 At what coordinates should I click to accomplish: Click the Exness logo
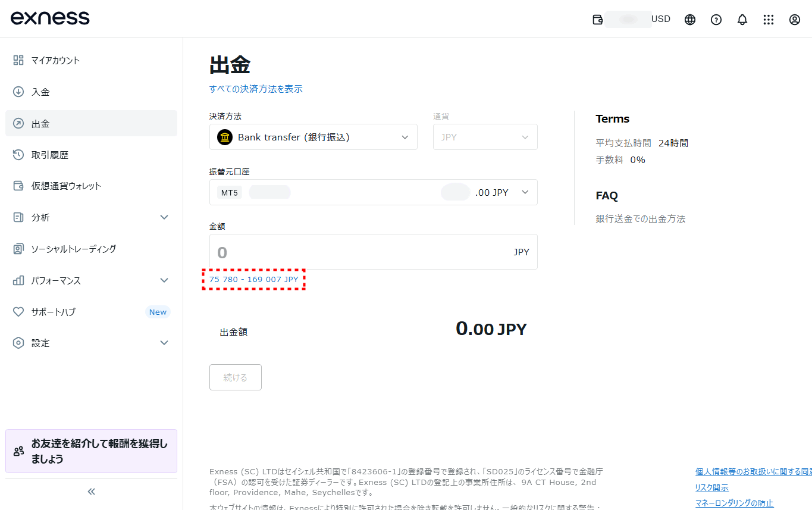[50, 18]
